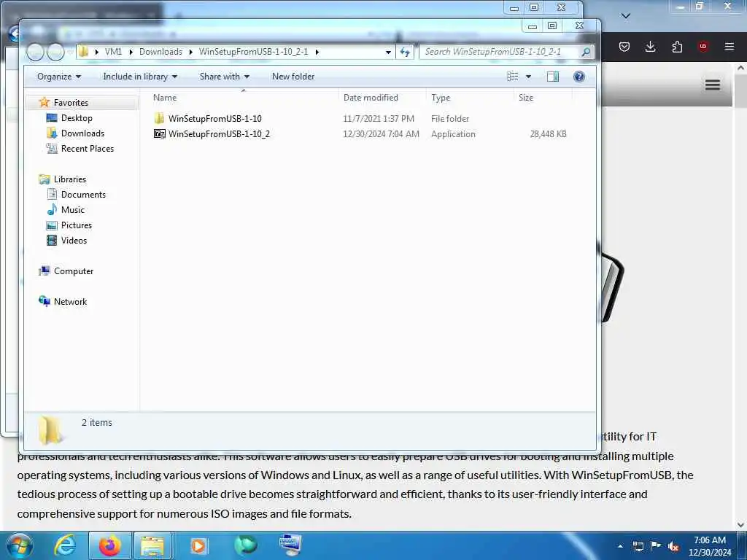Go back using Explorer's back arrow
Screen dimensions: 747x560
point(35,52)
